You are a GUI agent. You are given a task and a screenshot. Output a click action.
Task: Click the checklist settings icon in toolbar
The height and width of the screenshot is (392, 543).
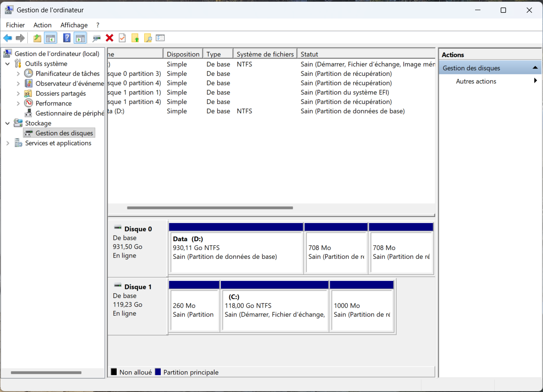click(x=160, y=38)
